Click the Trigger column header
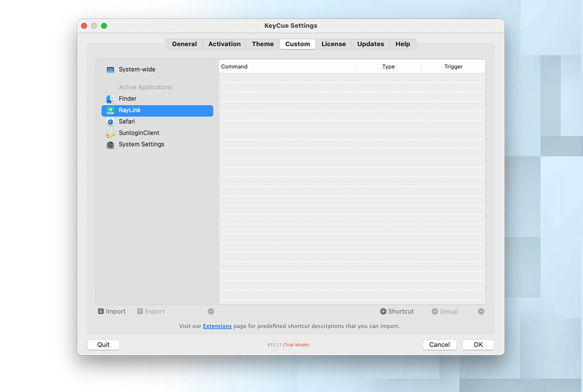Screen dimensions: 583x392 tap(454, 66)
